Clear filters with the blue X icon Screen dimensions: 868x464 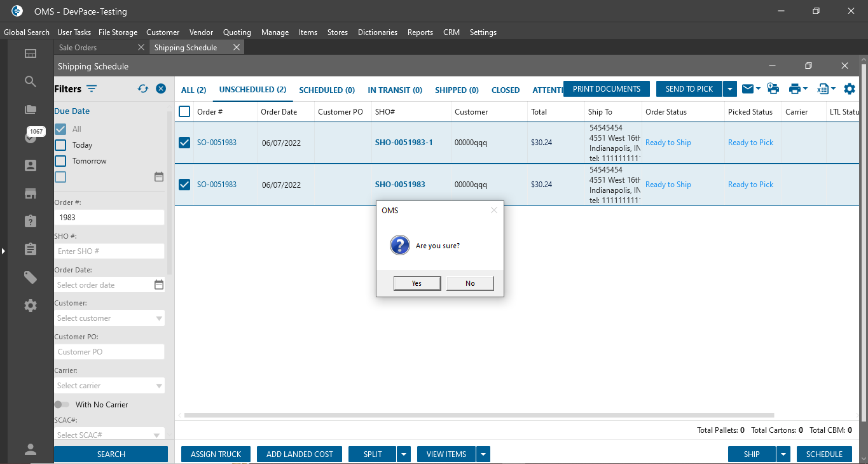[x=161, y=89]
